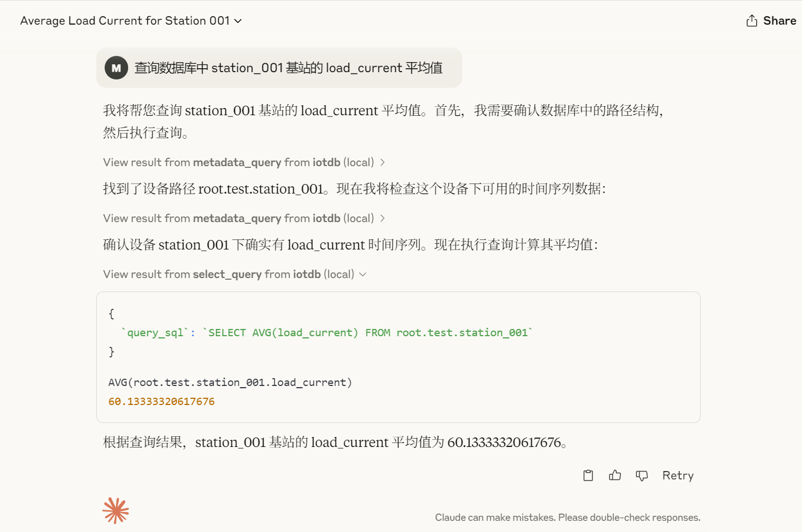Viewport: 802px width, 532px height.
Task: Click the orange Claude asterisk logo
Action: tap(116, 510)
